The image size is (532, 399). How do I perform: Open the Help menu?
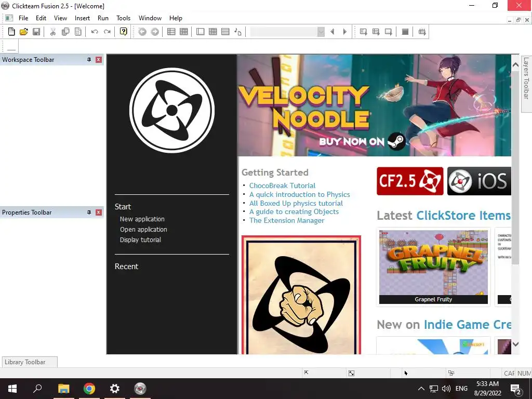click(176, 18)
